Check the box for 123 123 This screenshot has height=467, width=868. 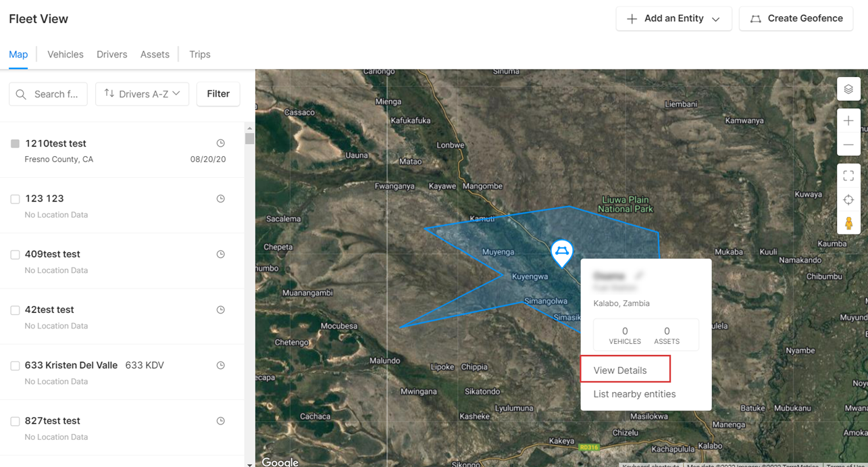pos(15,199)
